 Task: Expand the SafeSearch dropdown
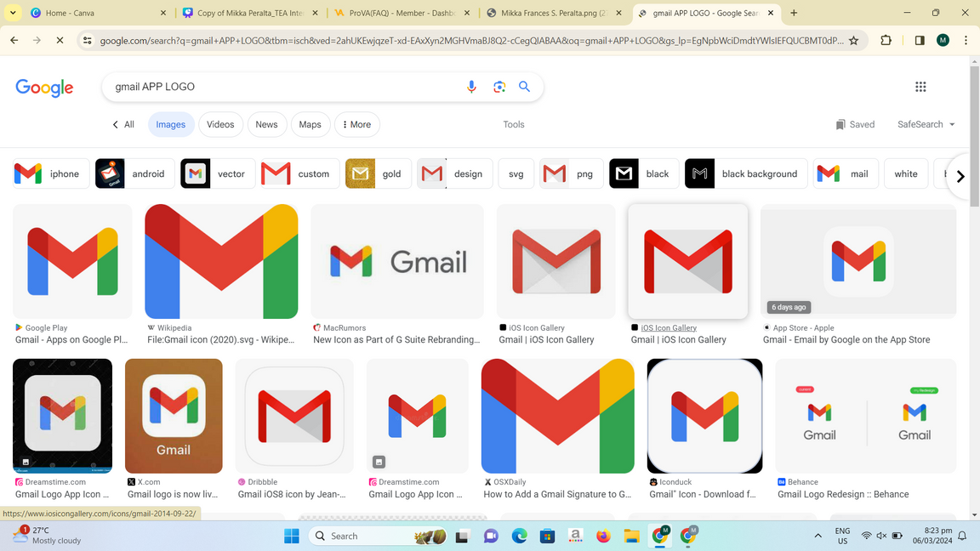click(x=926, y=124)
